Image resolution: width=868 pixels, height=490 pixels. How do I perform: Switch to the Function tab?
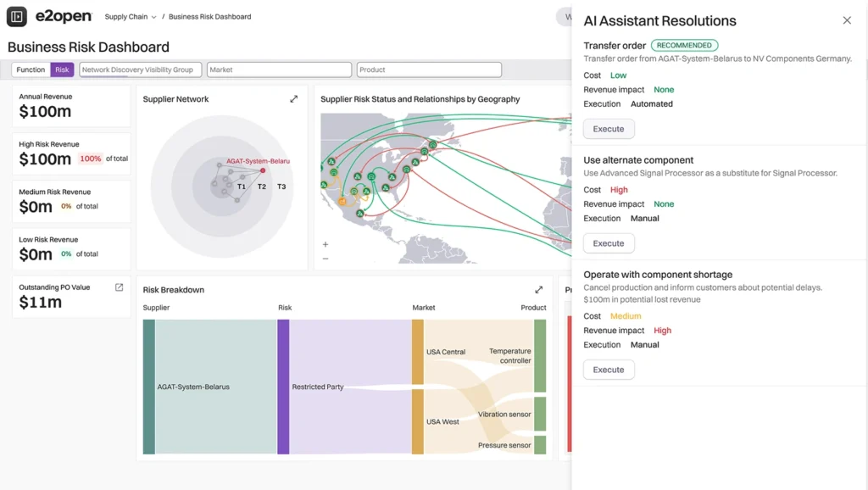point(31,70)
